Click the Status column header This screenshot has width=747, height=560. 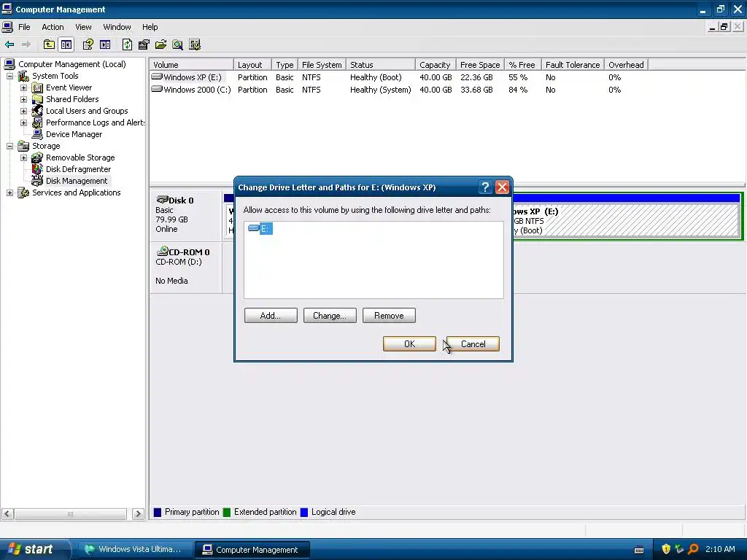pyautogui.click(x=381, y=65)
